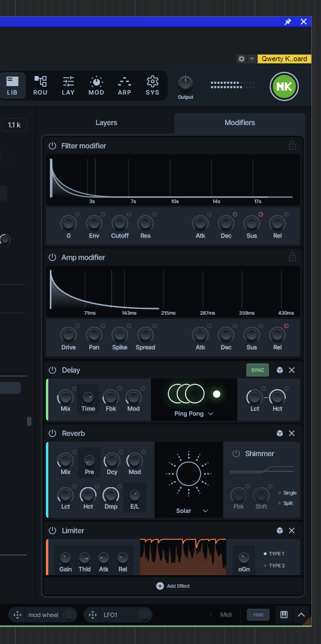Image resolution: width=321 pixels, height=644 pixels.
Task: Toggle Delay power button
Action: point(52,370)
